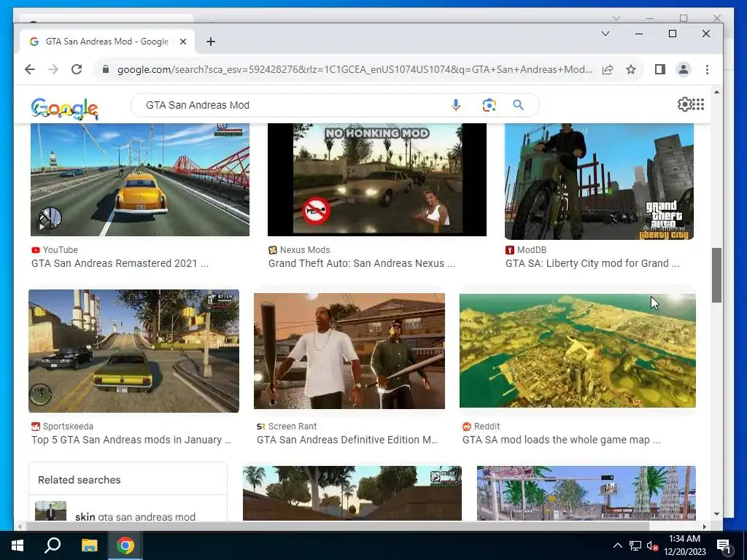Screen dimensions: 747x560
Task: Click the Google logo
Action: click(x=64, y=108)
